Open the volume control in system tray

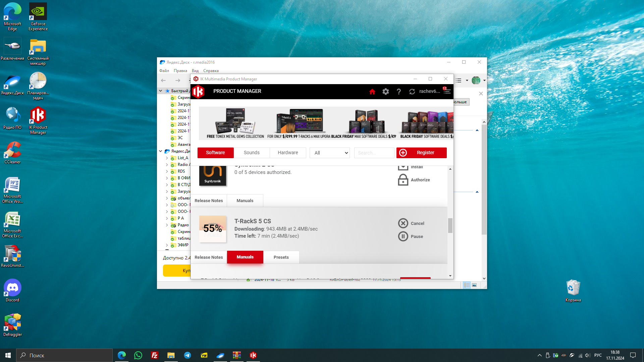pos(587,355)
